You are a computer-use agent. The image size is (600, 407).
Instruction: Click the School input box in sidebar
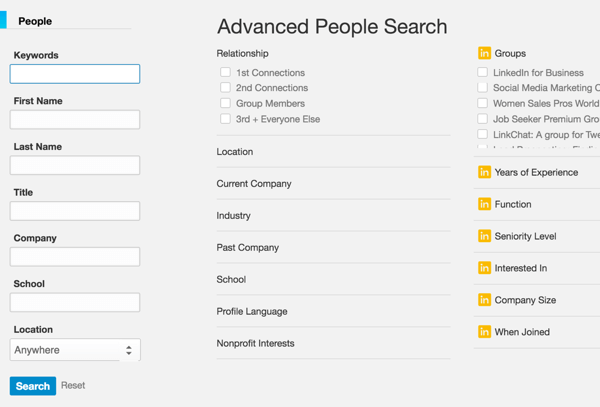click(x=75, y=303)
